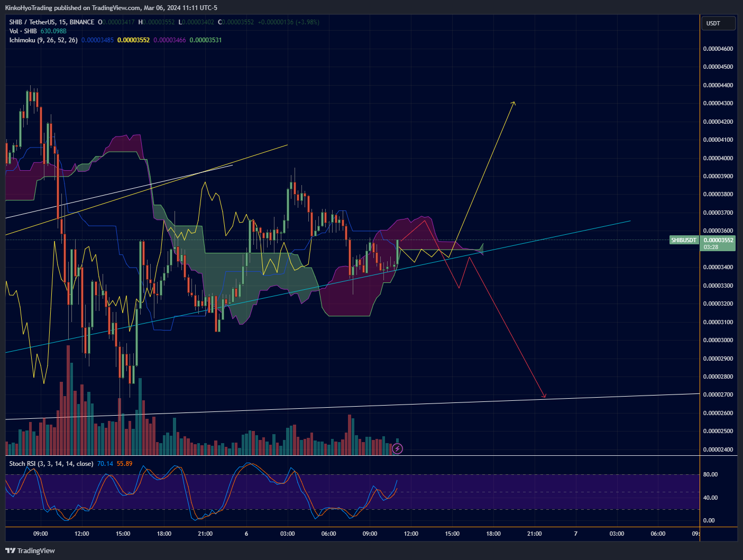Click the Vol · SHIB indicator label
Screen dimensions: 743x560
(x=23, y=31)
